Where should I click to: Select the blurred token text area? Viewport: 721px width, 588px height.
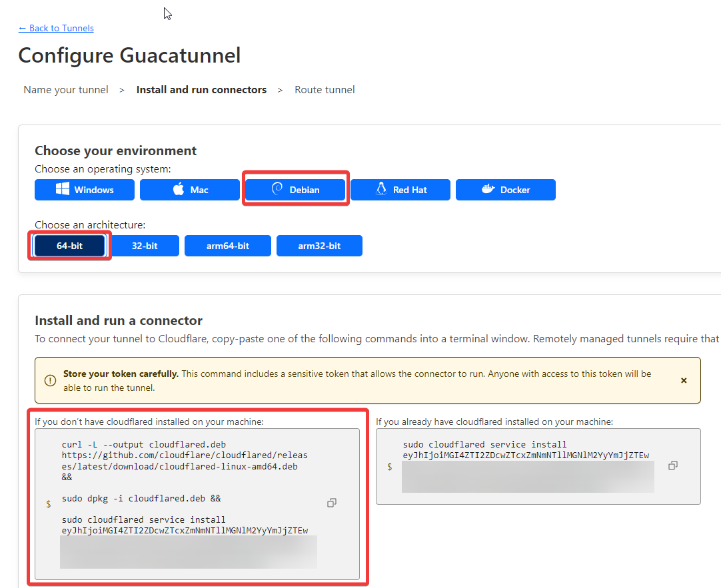pos(187,552)
